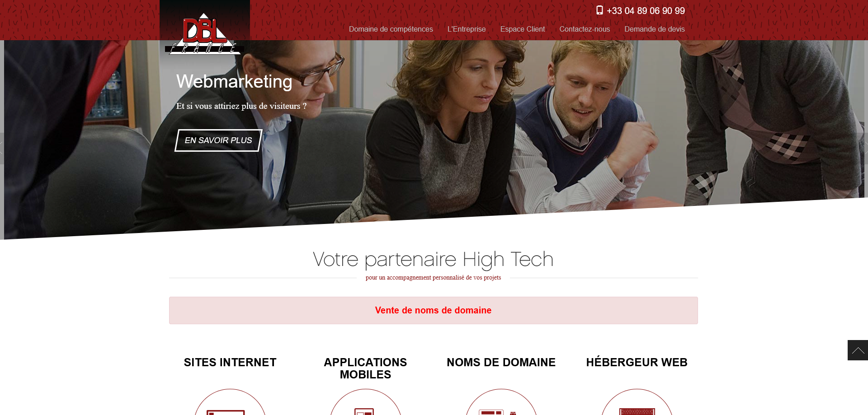Call phone number +33 04 89 06 90 99
Viewport: 868px width, 415px height.
pos(646,10)
